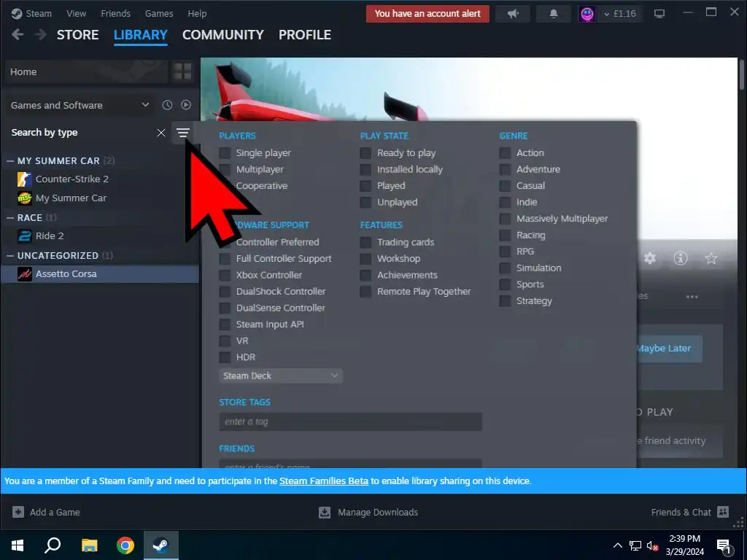Show hidden system tray icons

617,545
